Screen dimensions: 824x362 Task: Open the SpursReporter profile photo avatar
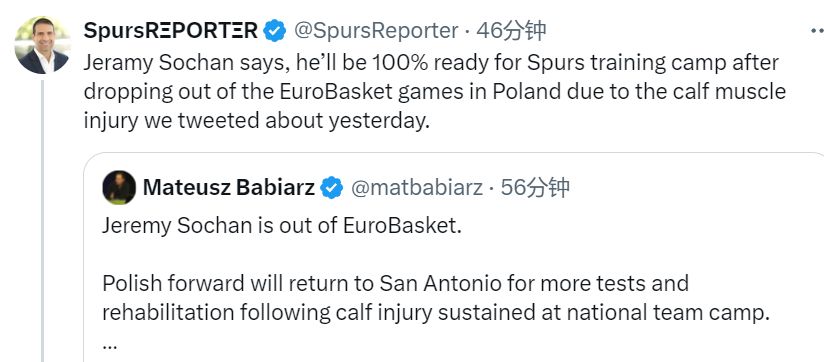(43, 45)
